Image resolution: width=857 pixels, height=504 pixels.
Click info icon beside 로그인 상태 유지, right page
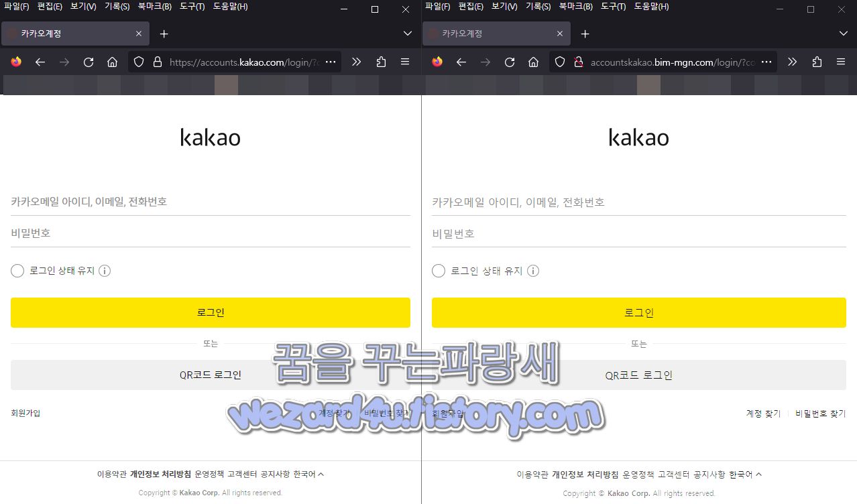pos(533,271)
